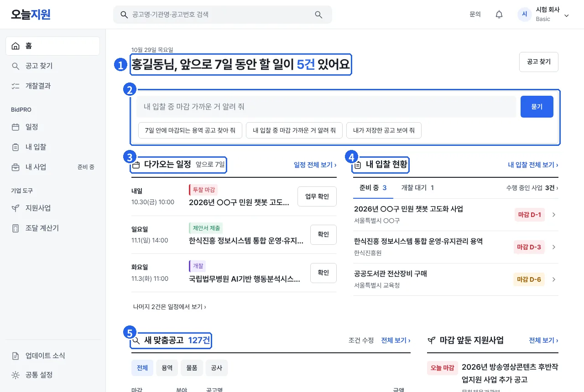The height and width of the screenshot is (392, 584).
Task: Expand the chevron on the 마감 D-1 bid row
Action: click(x=554, y=215)
